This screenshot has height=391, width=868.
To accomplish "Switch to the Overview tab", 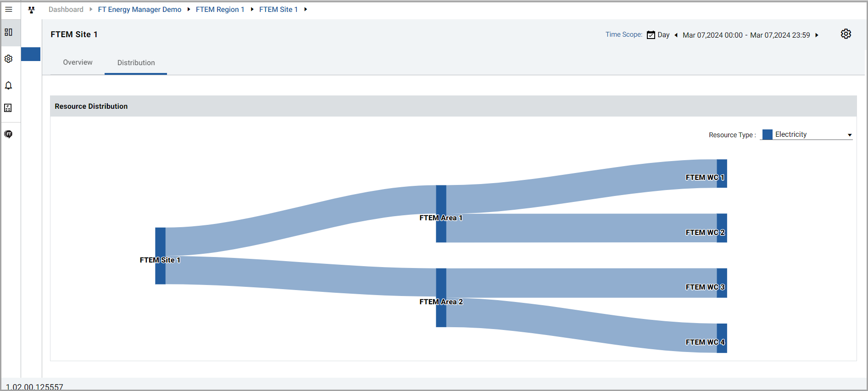I will (78, 62).
